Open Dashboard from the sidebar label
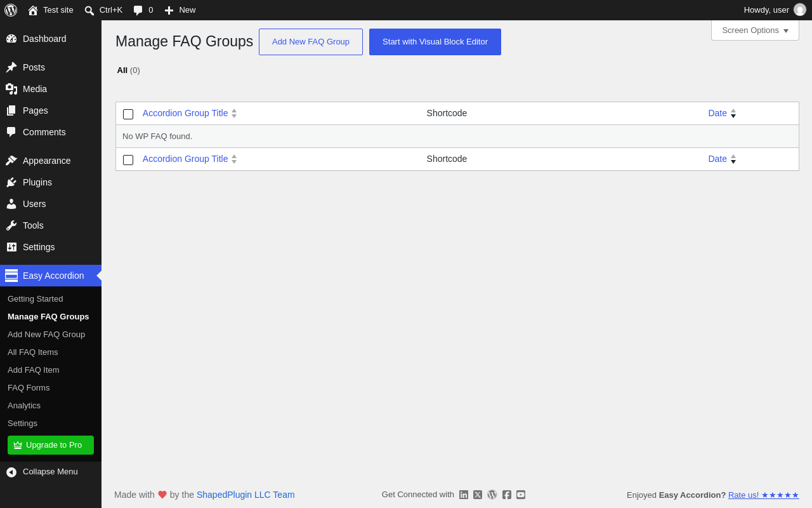The image size is (812, 508). click(x=44, y=39)
